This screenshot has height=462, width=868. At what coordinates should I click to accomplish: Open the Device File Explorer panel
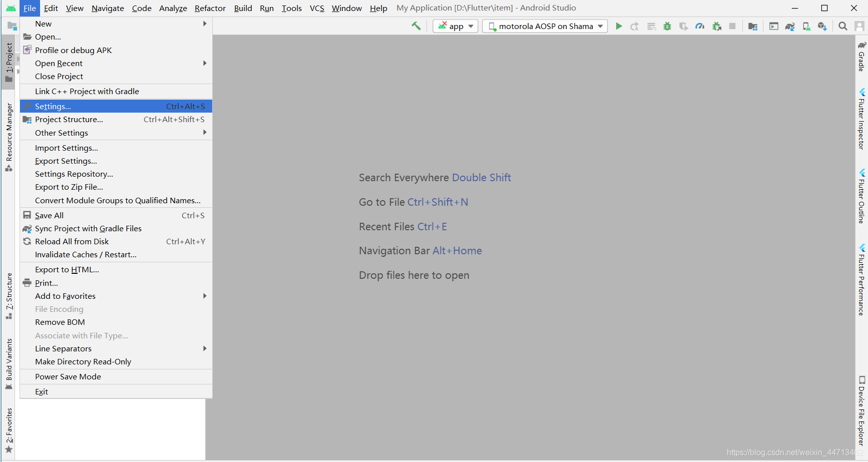point(861,410)
